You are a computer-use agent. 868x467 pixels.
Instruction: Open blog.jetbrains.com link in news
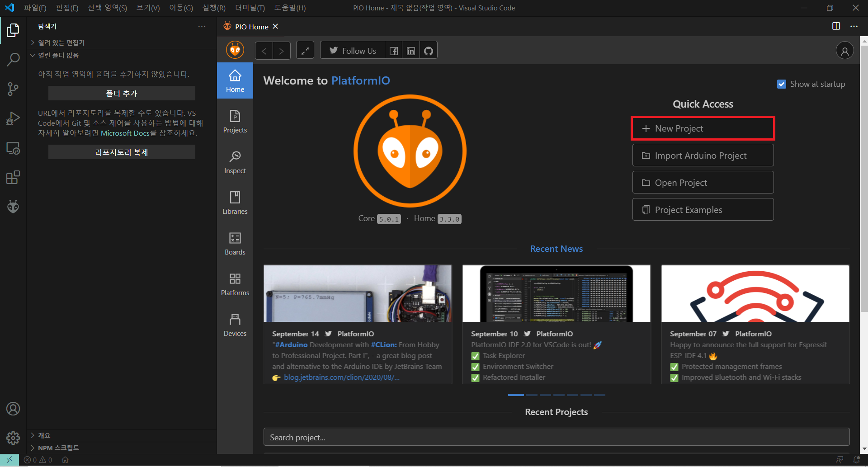(341, 377)
